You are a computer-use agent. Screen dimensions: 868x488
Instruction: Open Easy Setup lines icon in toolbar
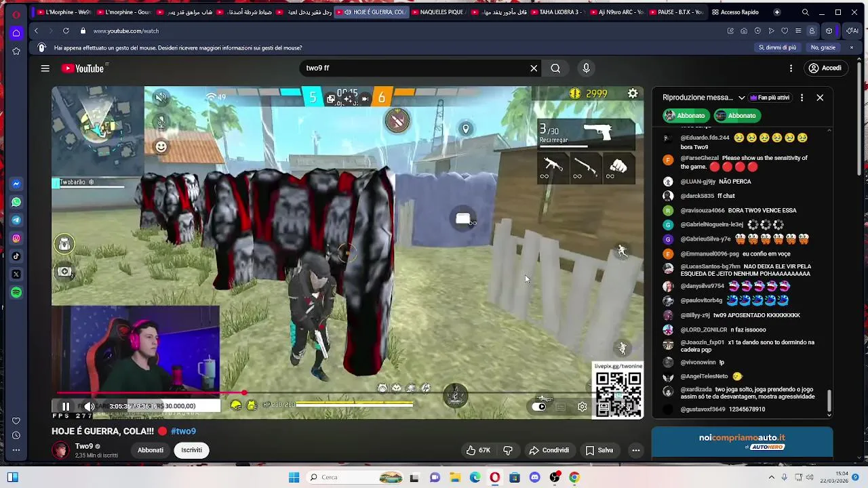[x=798, y=30]
